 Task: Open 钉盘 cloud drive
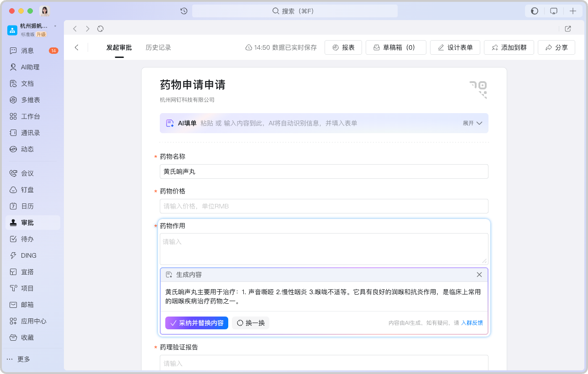[x=33, y=190]
